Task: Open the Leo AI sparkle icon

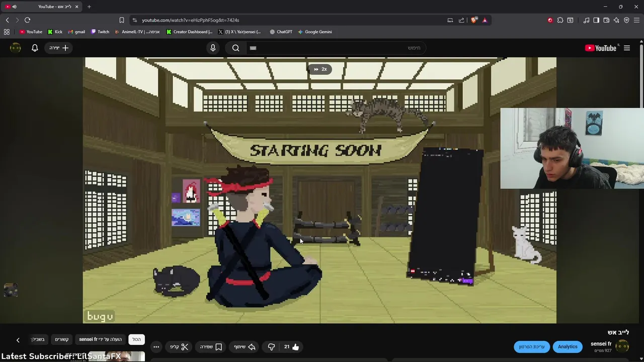Action: (616, 20)
